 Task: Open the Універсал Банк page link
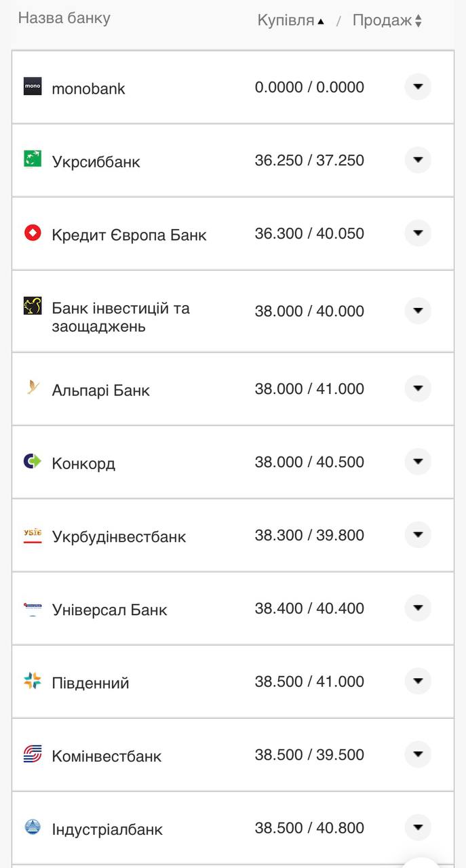pos(109,608)
